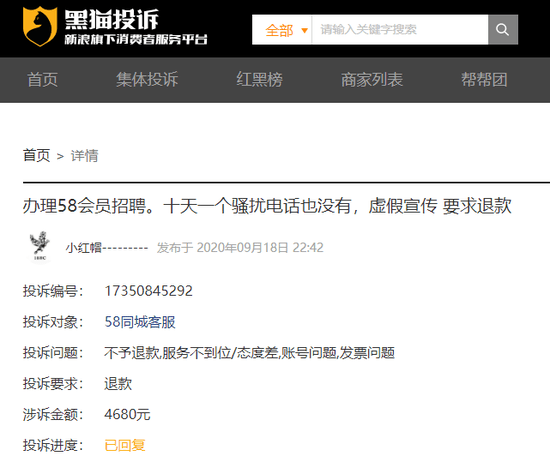Open the 商家列表 navigation item

tap(372, 80)
